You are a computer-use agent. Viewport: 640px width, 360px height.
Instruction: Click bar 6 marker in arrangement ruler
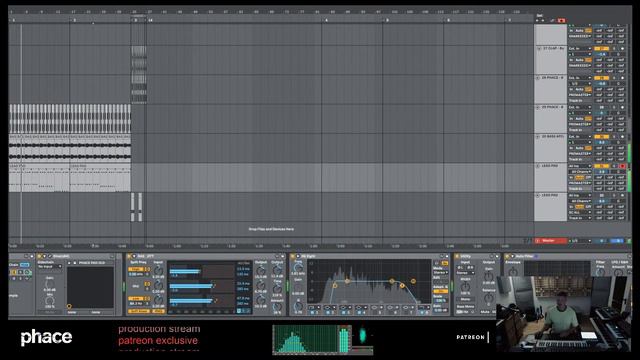coord(448,20)
